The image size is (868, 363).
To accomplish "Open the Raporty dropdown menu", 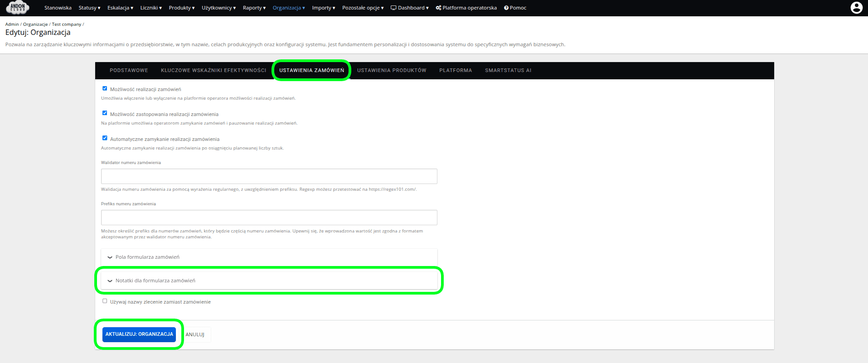I will [254, 8].
